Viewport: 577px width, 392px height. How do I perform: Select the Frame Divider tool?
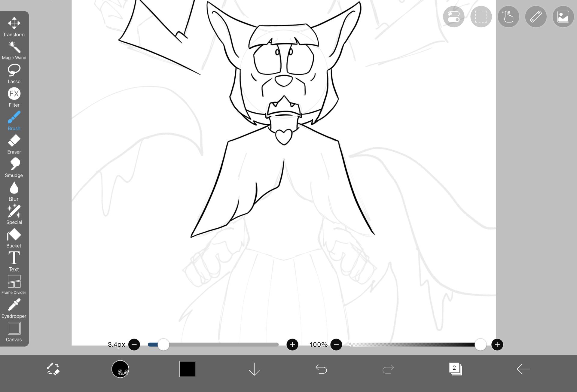click(14, 285)
